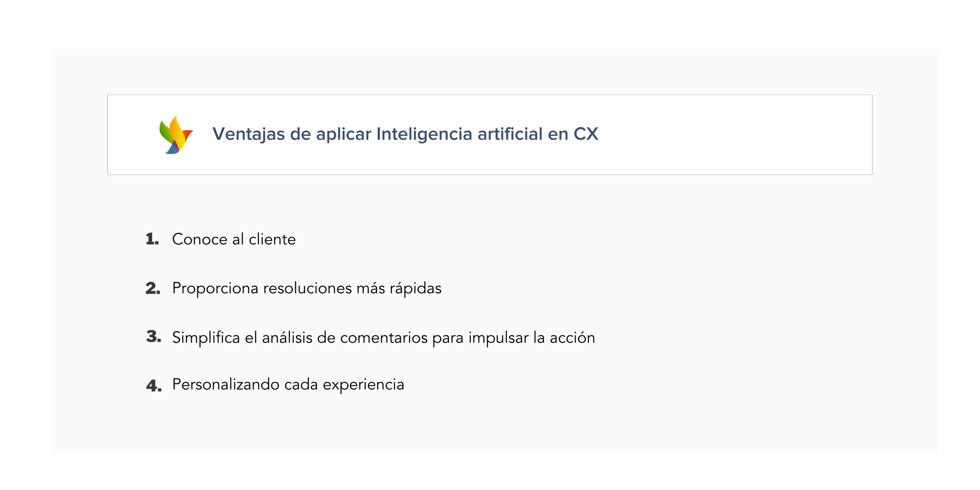This screenshot has height=490, width=980.
Task: Select 'Proporciona resoluciones más rápidas' item
Action: (x=307, y=288)
